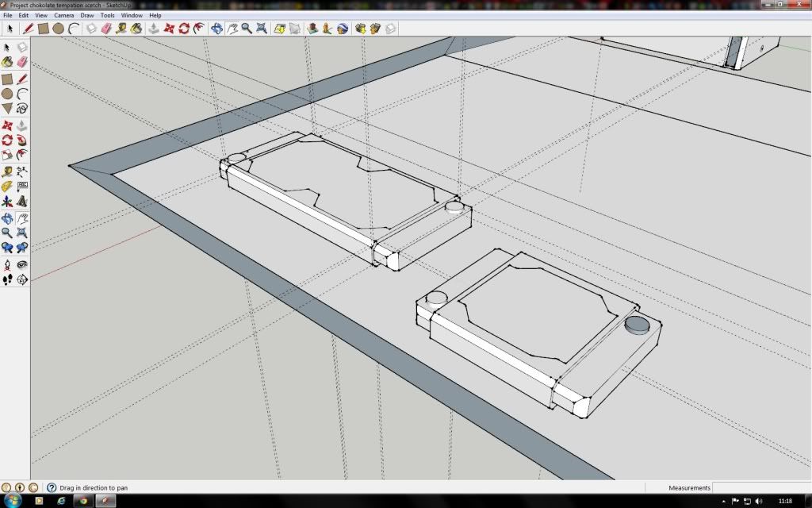Pick the Circle tool in the top toolbar
Screen dimensions: 812x508
coord(59,29)
